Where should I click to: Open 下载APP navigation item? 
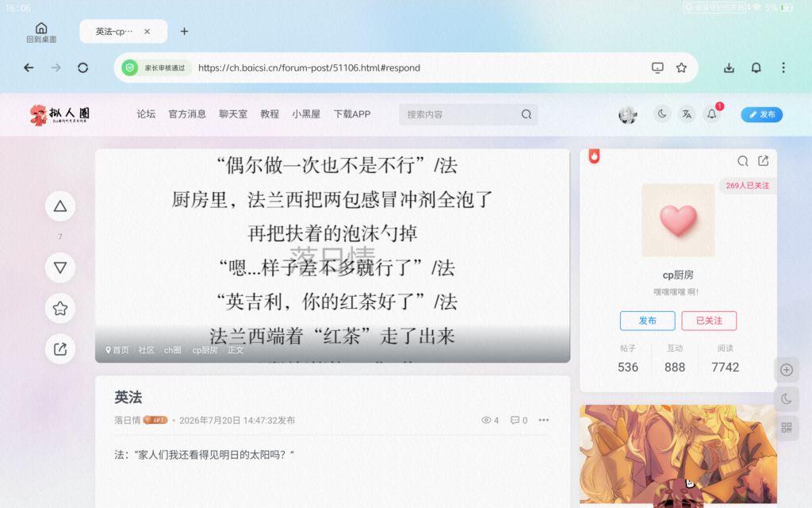(x=352, y=114)
